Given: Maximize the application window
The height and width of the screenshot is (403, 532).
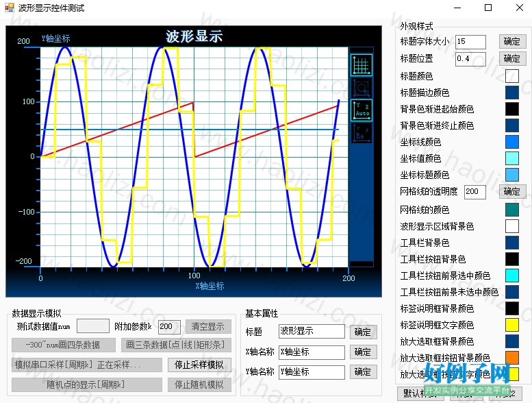Looking at the screenshot, I should tap(488, 8).
